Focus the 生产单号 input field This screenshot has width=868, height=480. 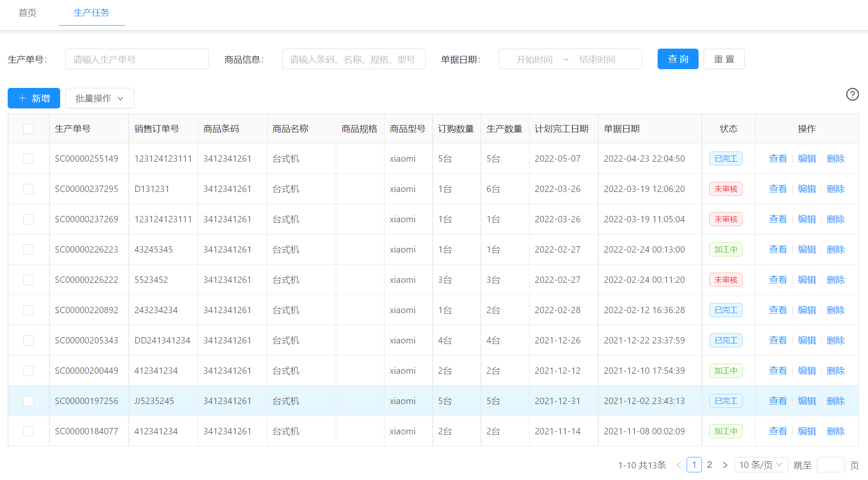(x=137, y=59)
